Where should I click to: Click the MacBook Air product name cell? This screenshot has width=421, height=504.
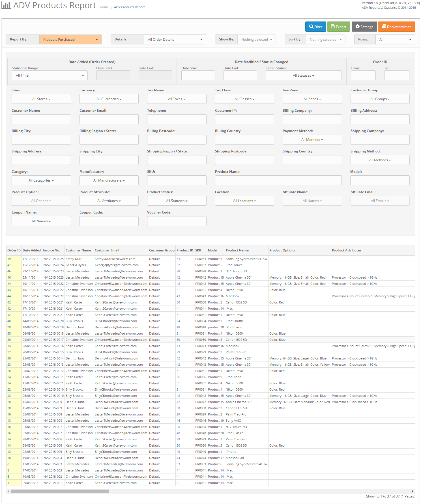coord(246,458)
